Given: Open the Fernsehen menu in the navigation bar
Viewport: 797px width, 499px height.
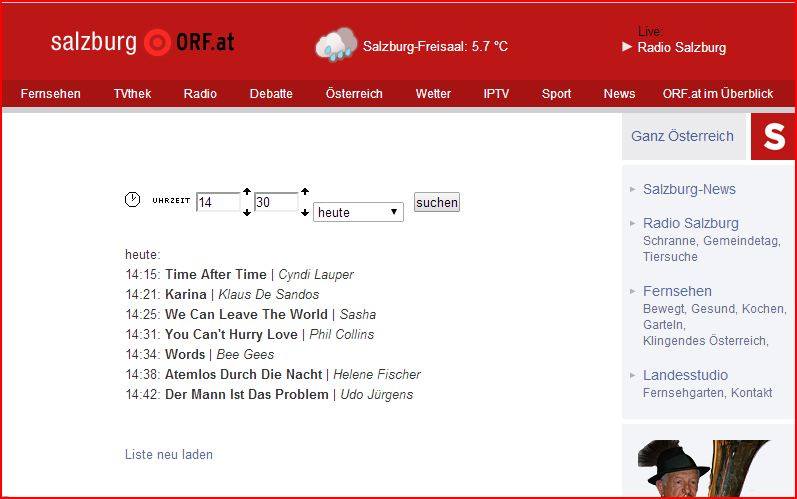Looking at the screenshot, I should [x=50, y=93].
